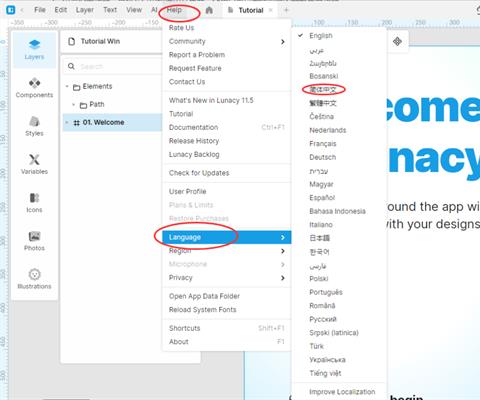Viewport: 480px width, 400px height.
Task: Open the File menu
Action: click(x=40, y=10)
